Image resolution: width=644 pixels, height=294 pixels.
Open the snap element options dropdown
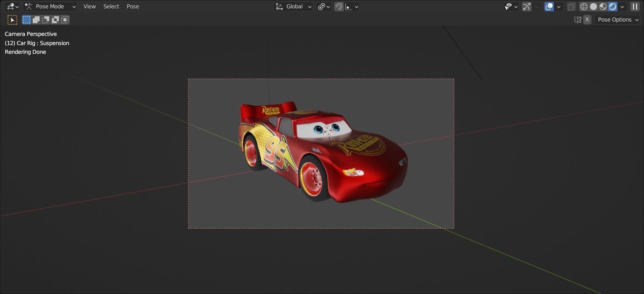pos(352,6)
